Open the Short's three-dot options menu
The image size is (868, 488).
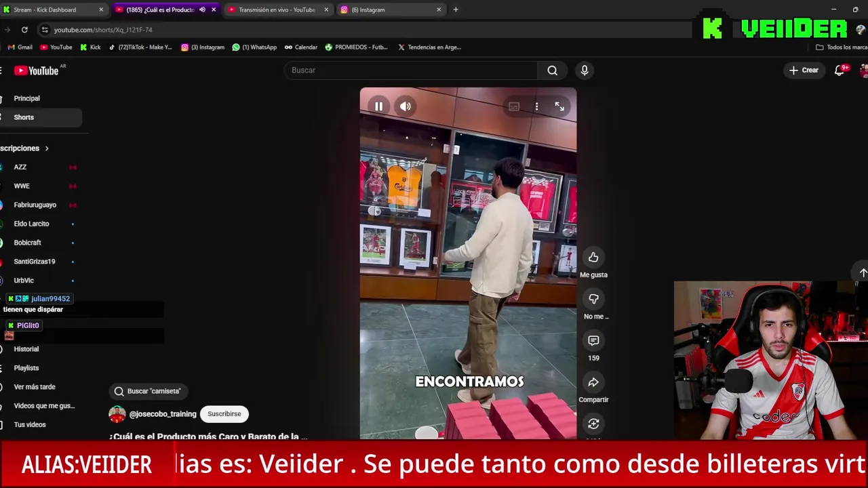(536, 106)
